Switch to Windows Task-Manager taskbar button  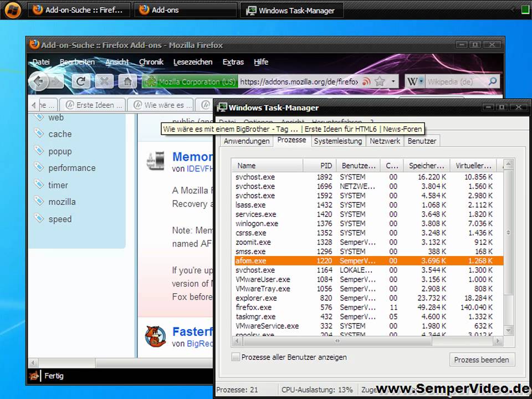coord(292,10)
